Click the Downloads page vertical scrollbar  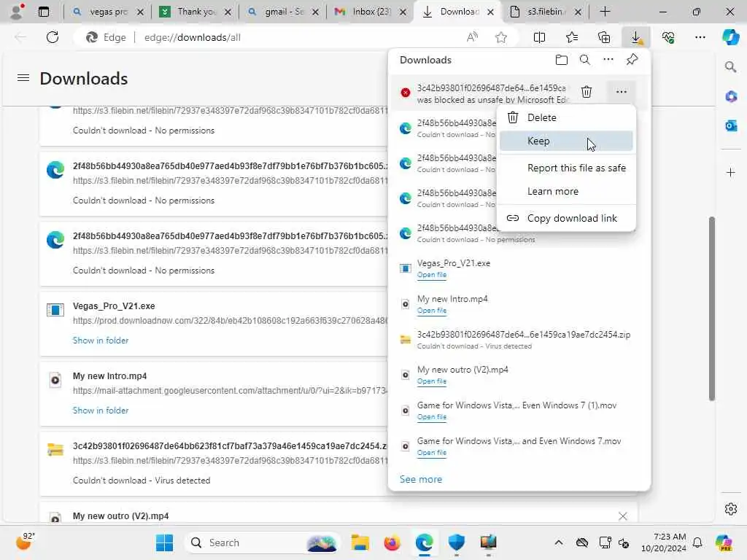(712, 308)
